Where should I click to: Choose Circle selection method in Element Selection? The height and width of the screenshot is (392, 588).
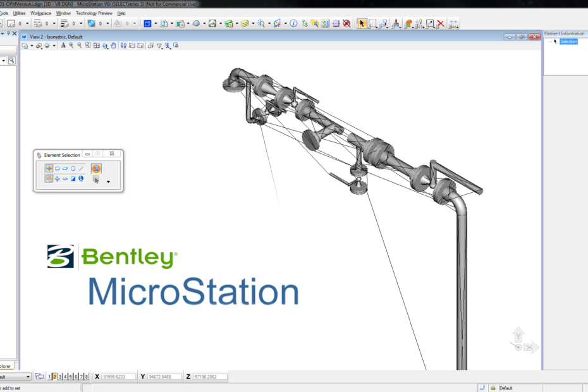pos(73,168)
